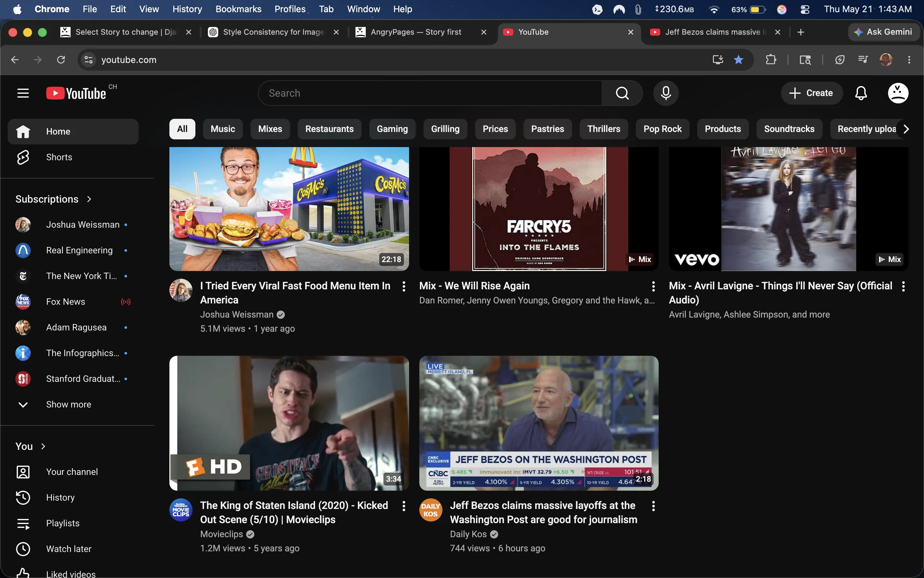Viewport: 924px width, 578px height.
Task: Open the Home sidebar item
Action: [x=73, y=132]
